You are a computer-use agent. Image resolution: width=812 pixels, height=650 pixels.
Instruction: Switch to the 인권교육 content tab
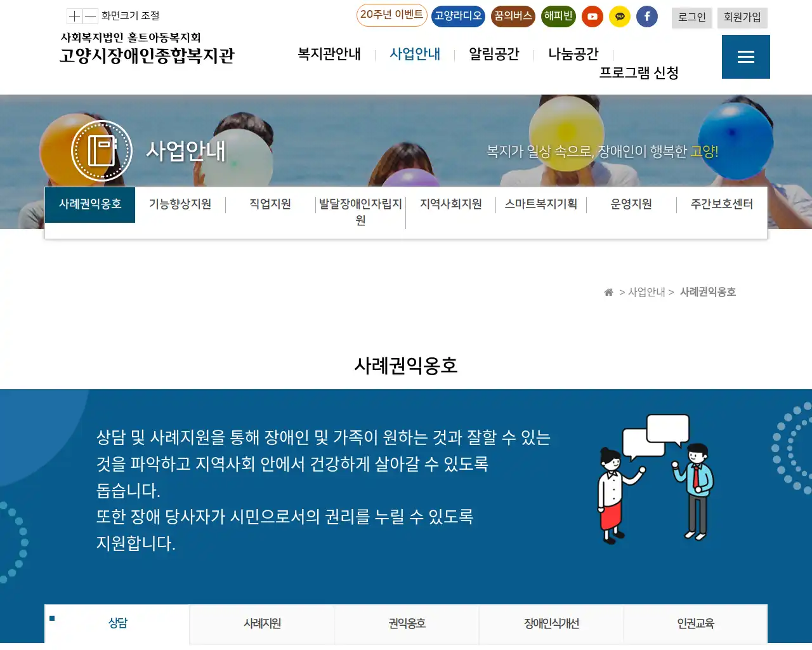(x=696, y=624)
